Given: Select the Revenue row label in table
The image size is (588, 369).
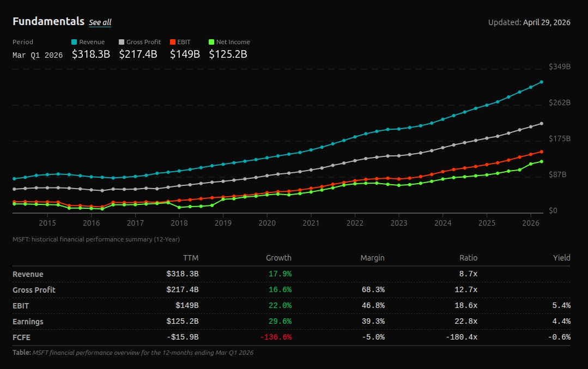Looking at the screenshot, I should click(x=28, y=274).
